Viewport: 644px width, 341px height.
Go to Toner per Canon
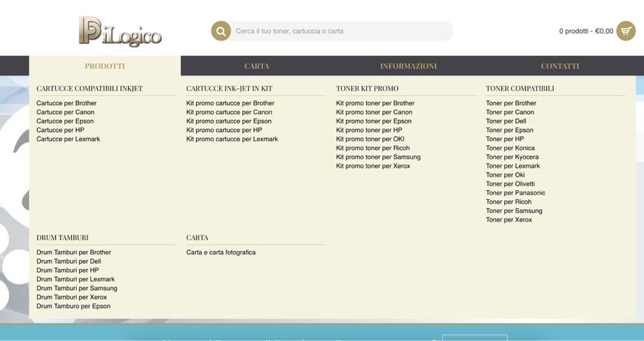[x=510, y=112]
